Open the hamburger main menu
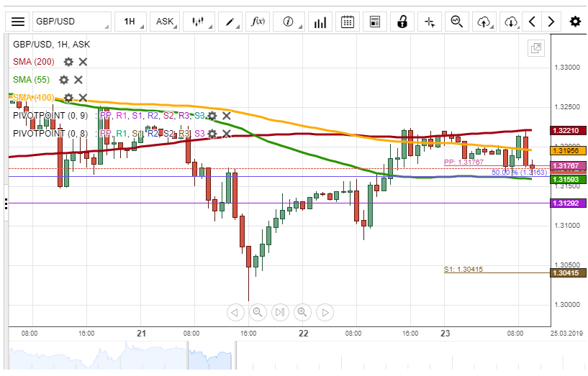588x376 pixels. 18,22
